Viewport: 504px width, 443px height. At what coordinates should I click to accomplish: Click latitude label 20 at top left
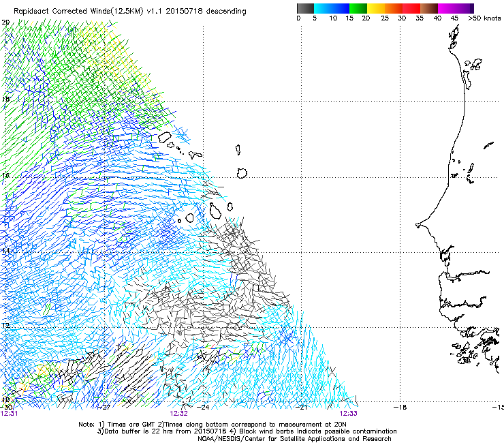[5, 22]
